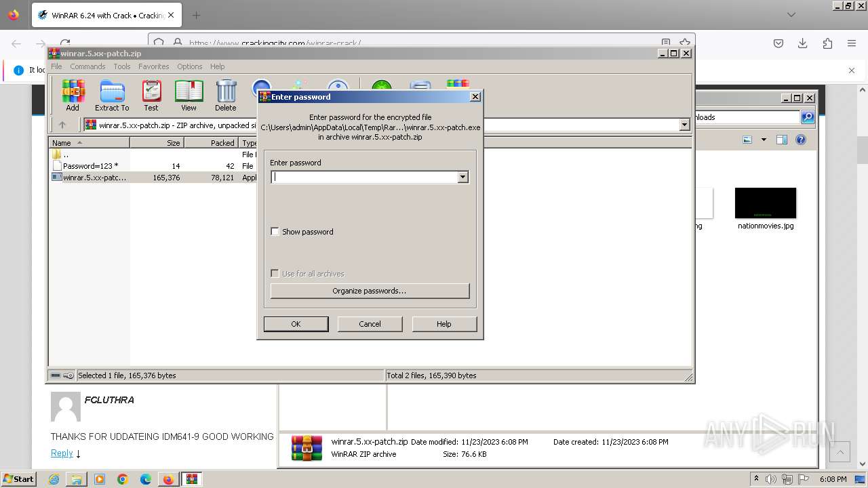Open the Windows Media Player taskbar icon

[x=100, y=479]
